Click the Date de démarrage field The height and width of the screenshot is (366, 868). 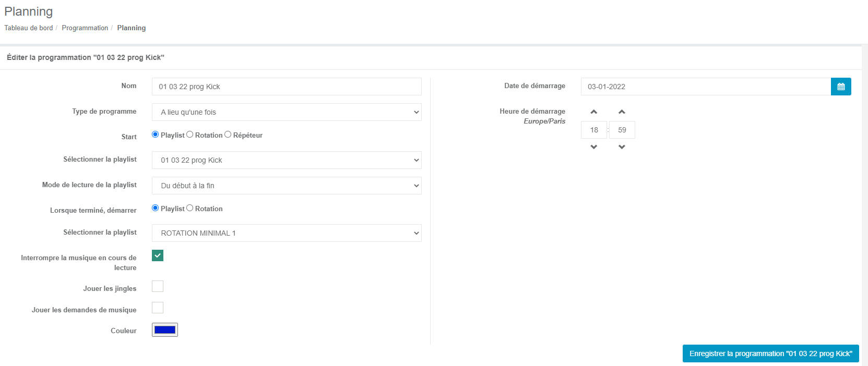point(706,87)
